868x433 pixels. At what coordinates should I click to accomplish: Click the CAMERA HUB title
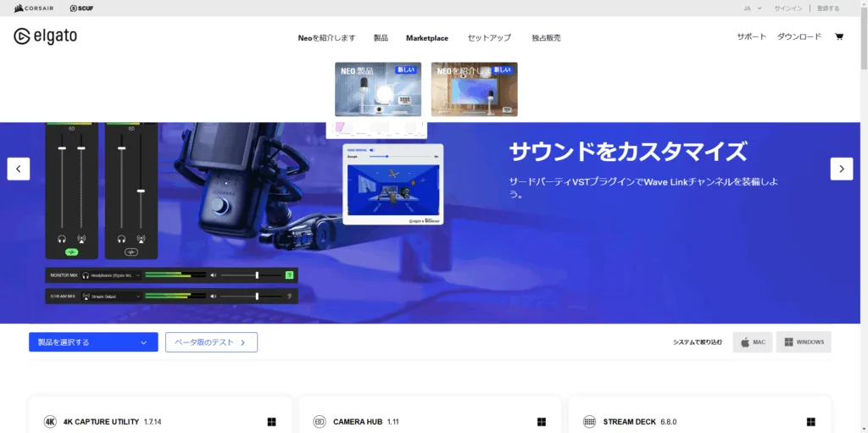[x=358, y=422]
